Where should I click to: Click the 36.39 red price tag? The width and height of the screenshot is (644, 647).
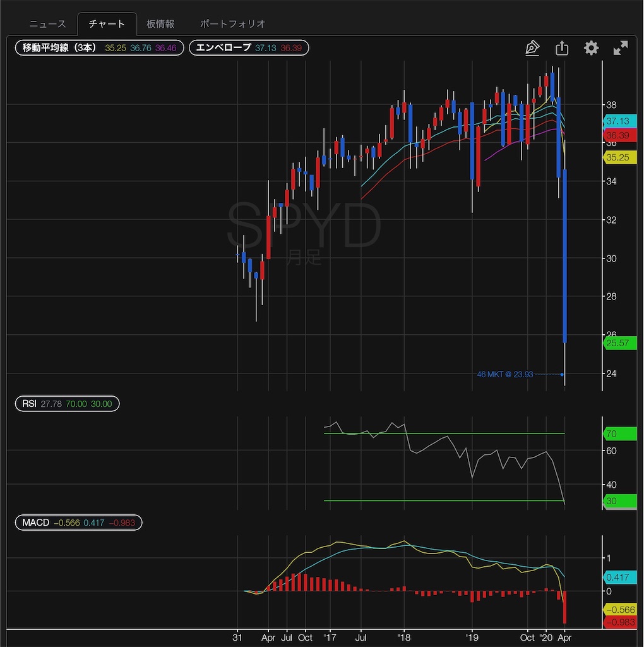coord(619,135)
